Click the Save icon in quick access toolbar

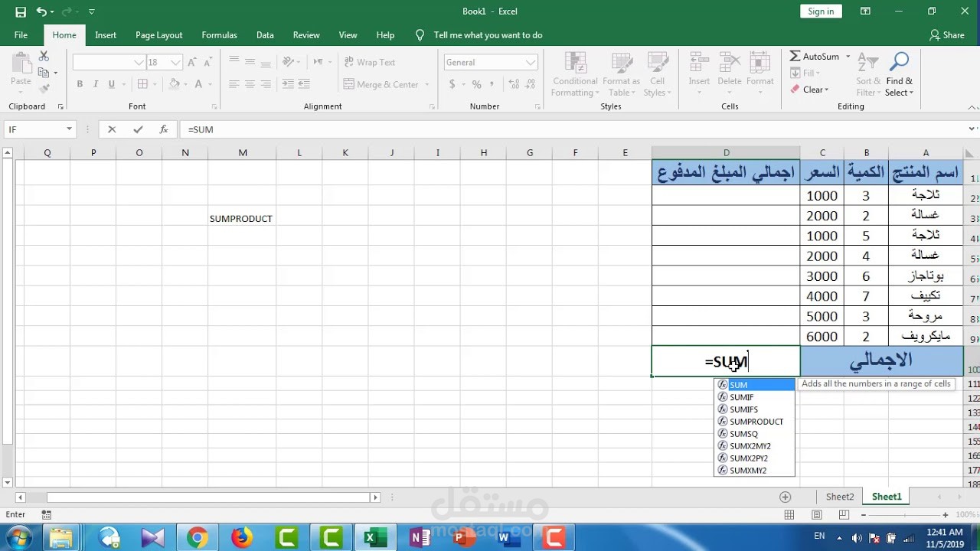[x=21, y=11]
